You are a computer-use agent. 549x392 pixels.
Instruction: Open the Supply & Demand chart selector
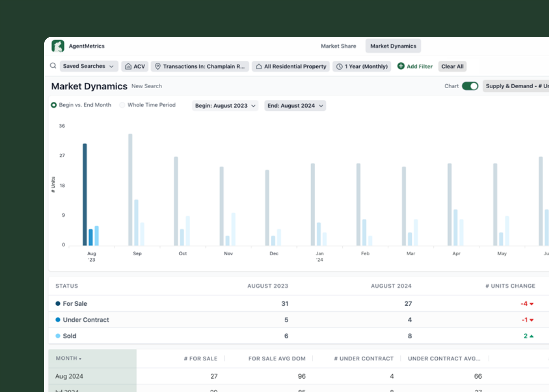[516, 86]
